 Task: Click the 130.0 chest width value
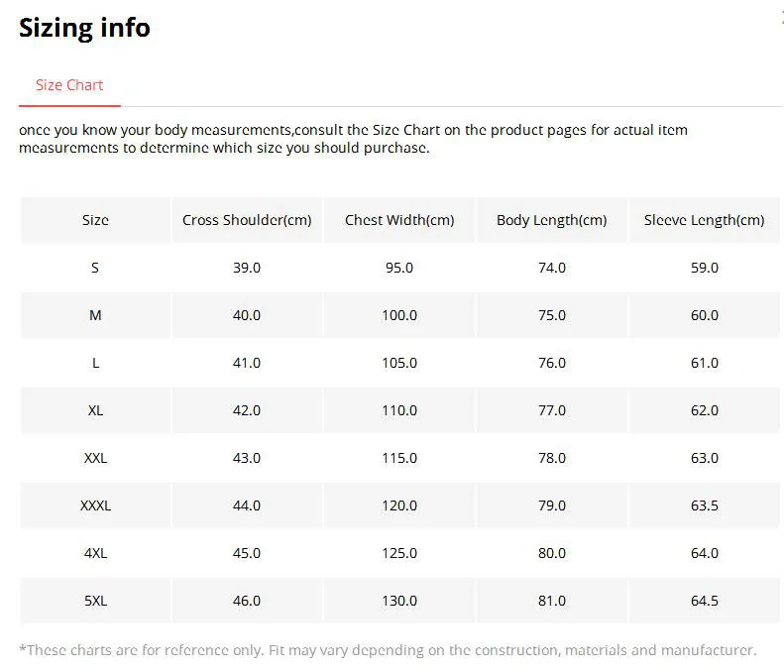[399, 601]
